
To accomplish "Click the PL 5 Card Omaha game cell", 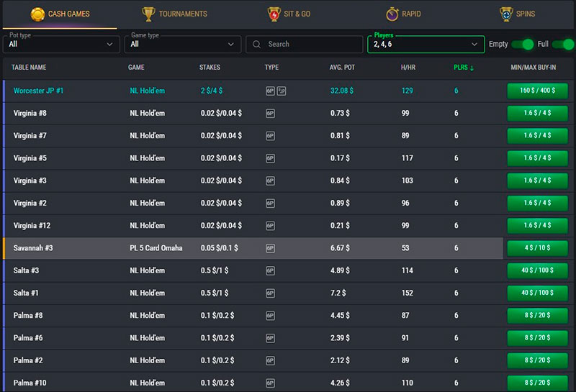I will (156, 248).
